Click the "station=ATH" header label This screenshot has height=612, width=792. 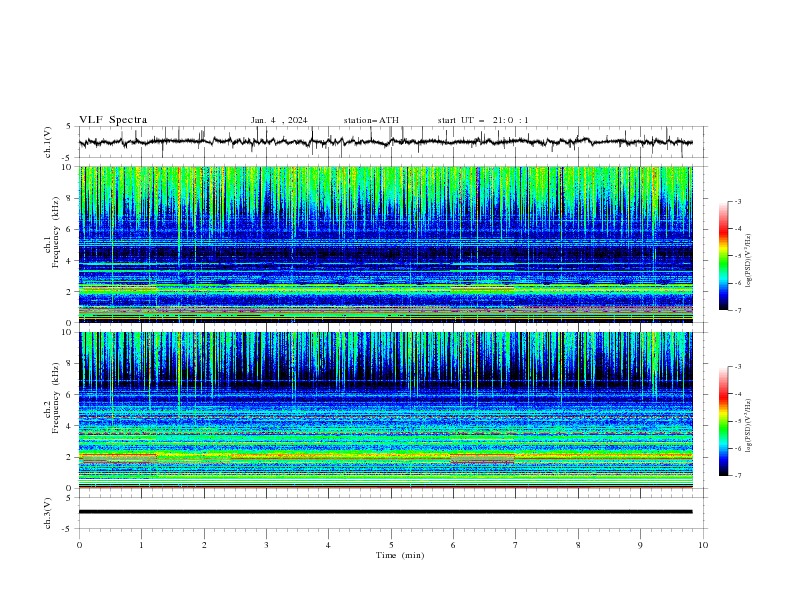pyautogui.click(x=371, y=120)
